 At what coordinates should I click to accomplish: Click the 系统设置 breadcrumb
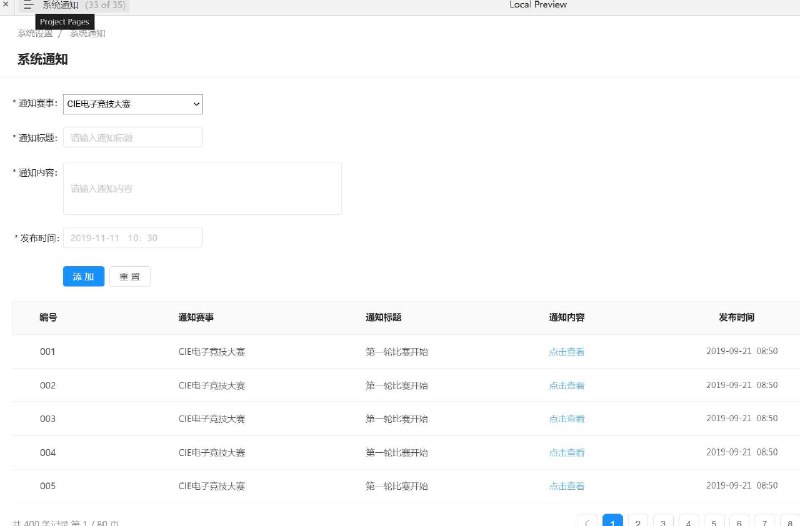35,34
